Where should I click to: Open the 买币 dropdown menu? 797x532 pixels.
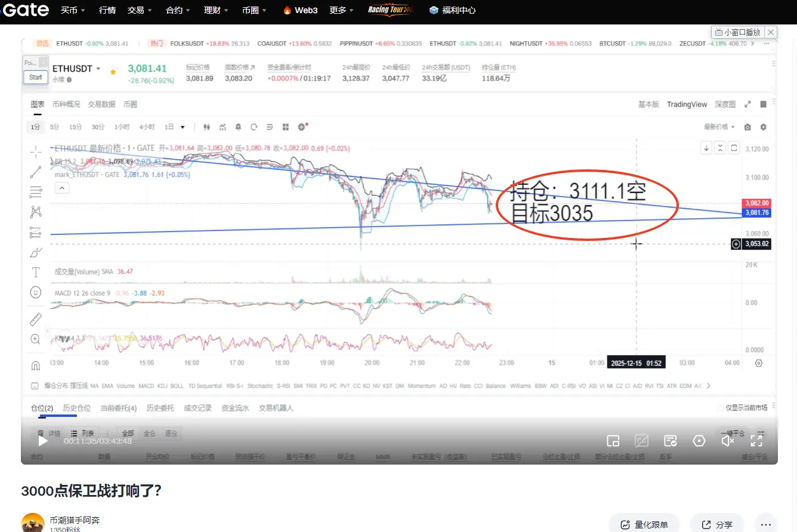click(x=73, y=10)
